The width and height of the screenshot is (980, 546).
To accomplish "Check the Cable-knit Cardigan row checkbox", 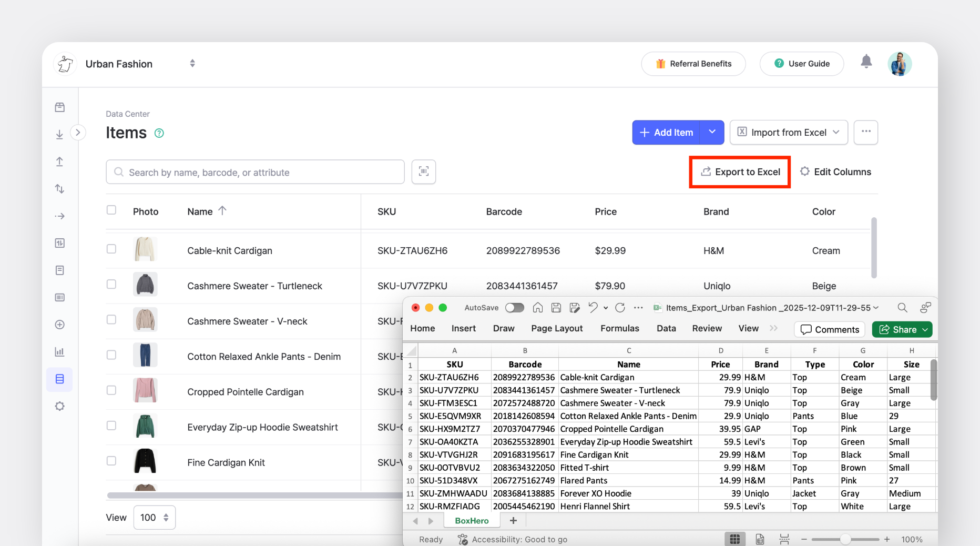I will pos(111,249).
